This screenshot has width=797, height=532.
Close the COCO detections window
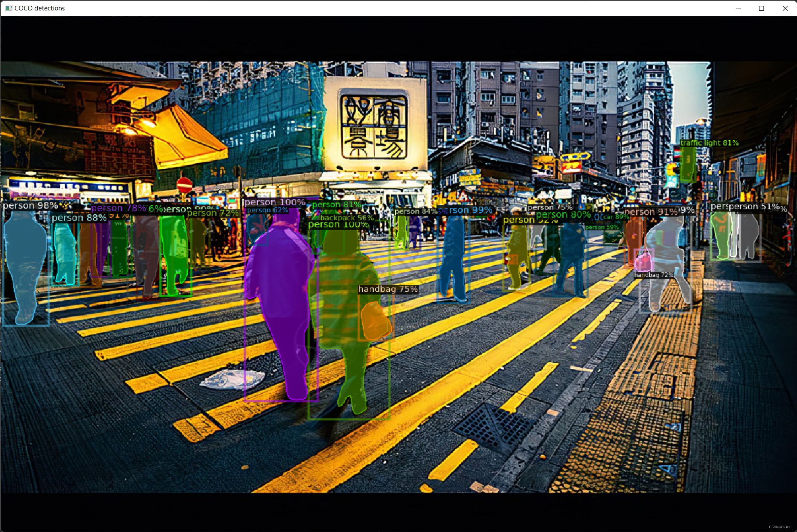785,8
